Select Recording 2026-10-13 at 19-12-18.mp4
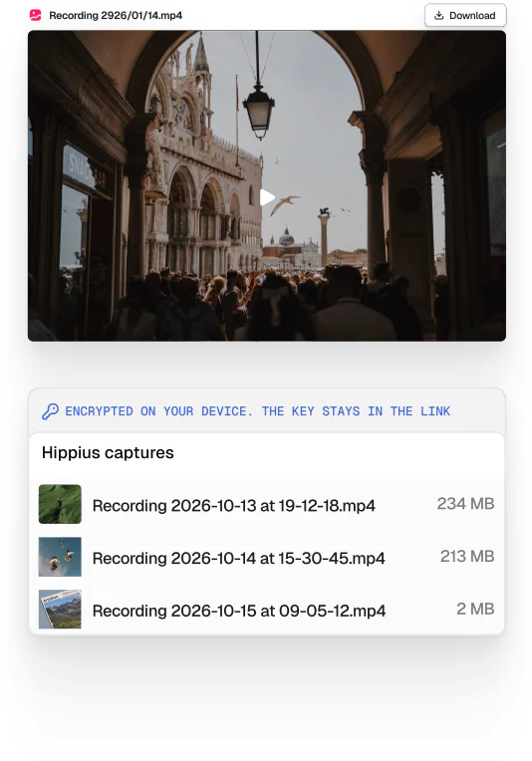The image size is (532, 761). (233, 506)
